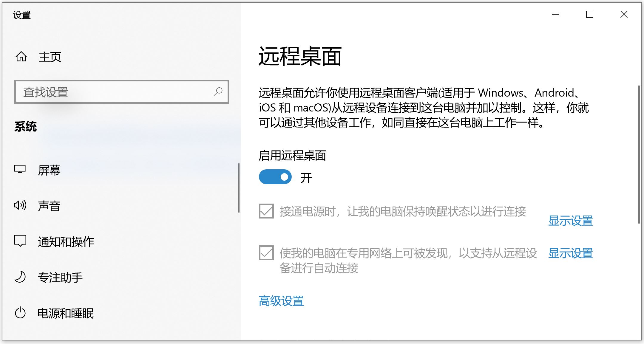Select the 屏幕 display monitor icon

20,170
